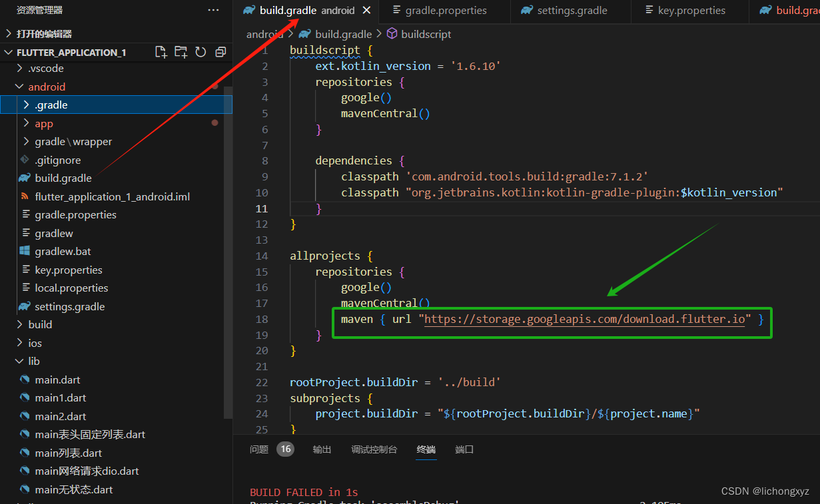Open main网络请求dio.dart file

[x=87, y=471]
